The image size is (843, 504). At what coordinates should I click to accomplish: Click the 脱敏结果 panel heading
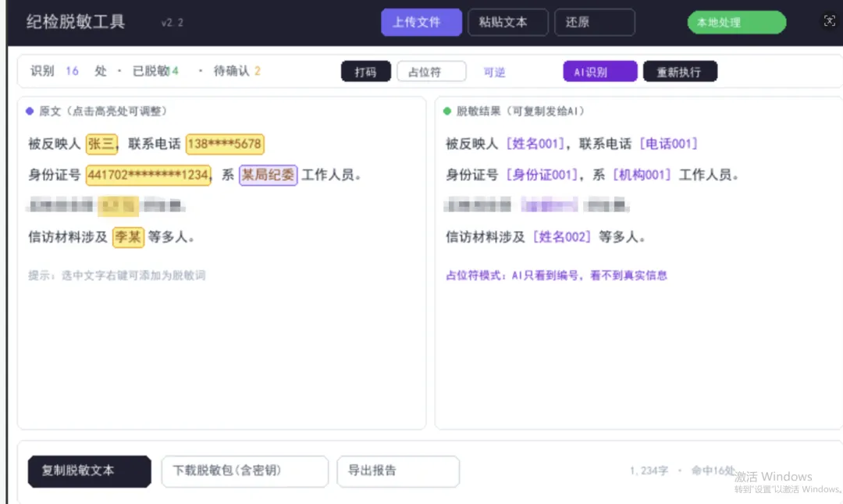click(x=515, y=112)
